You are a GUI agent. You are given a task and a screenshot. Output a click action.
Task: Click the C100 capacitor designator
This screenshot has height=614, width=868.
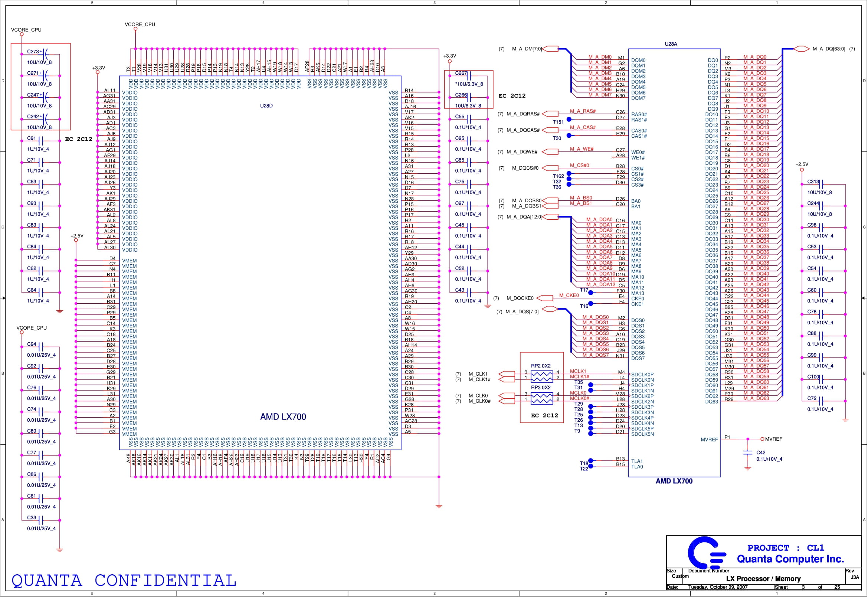pos(813,377)
